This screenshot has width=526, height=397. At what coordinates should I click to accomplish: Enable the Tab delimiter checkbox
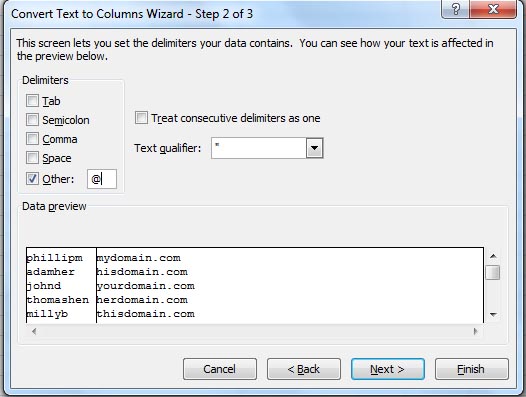(x=32, y=100)
